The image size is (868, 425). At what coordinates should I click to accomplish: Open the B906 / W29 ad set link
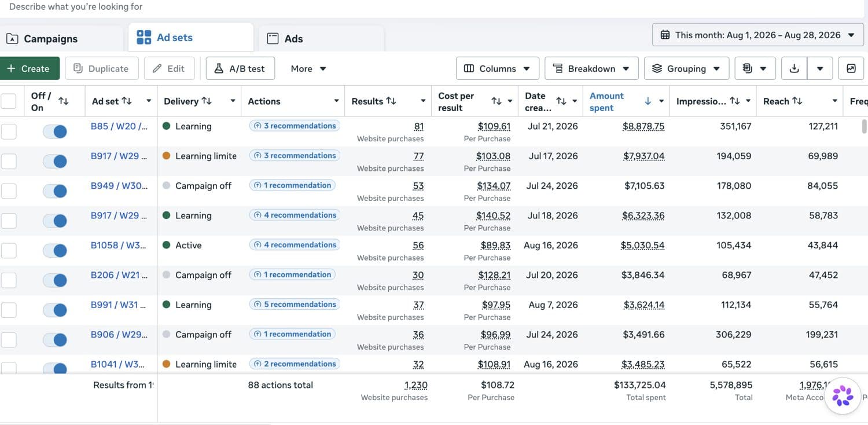(119, 335)
